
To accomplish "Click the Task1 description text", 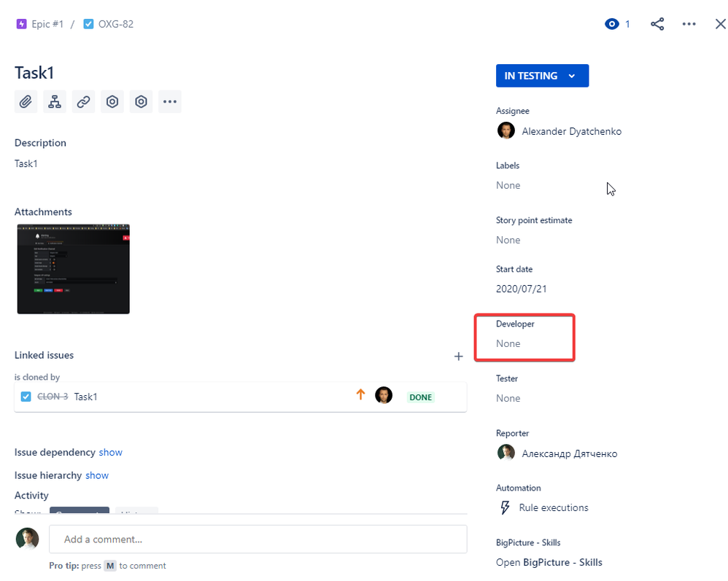I will [x=26, y=164].
